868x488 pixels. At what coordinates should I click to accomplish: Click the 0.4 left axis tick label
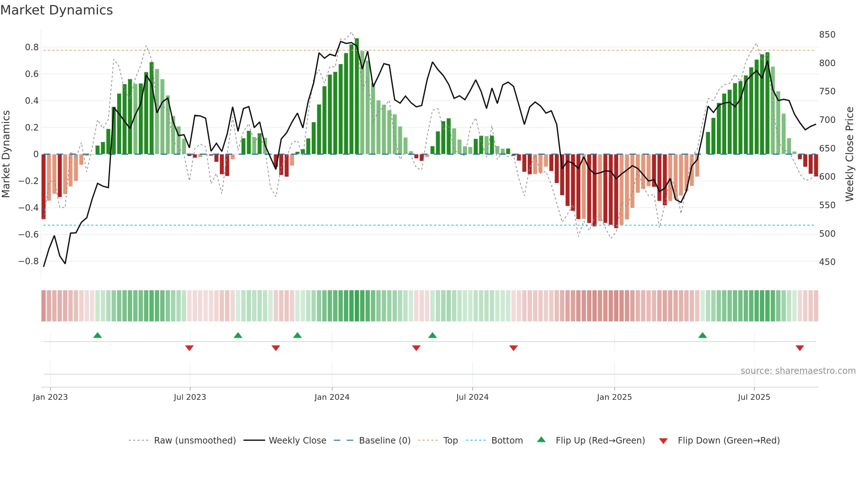pos(32,101)
